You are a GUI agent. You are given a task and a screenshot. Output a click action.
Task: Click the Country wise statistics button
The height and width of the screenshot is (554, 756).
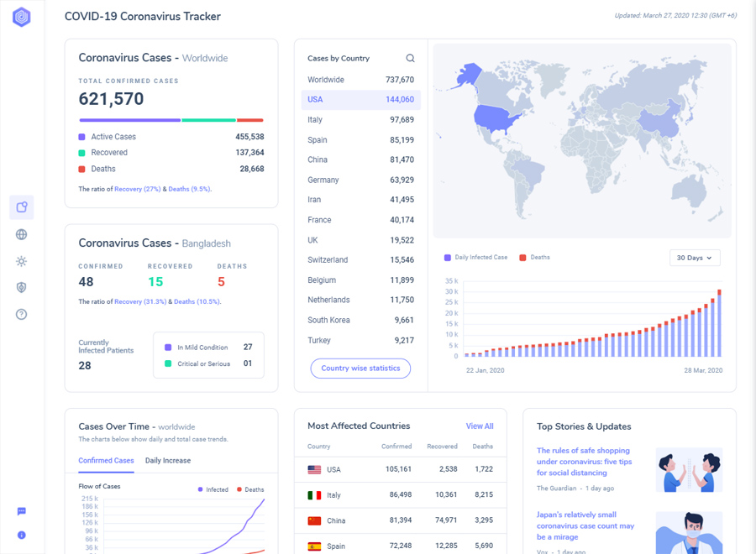(x=360, y=368)
